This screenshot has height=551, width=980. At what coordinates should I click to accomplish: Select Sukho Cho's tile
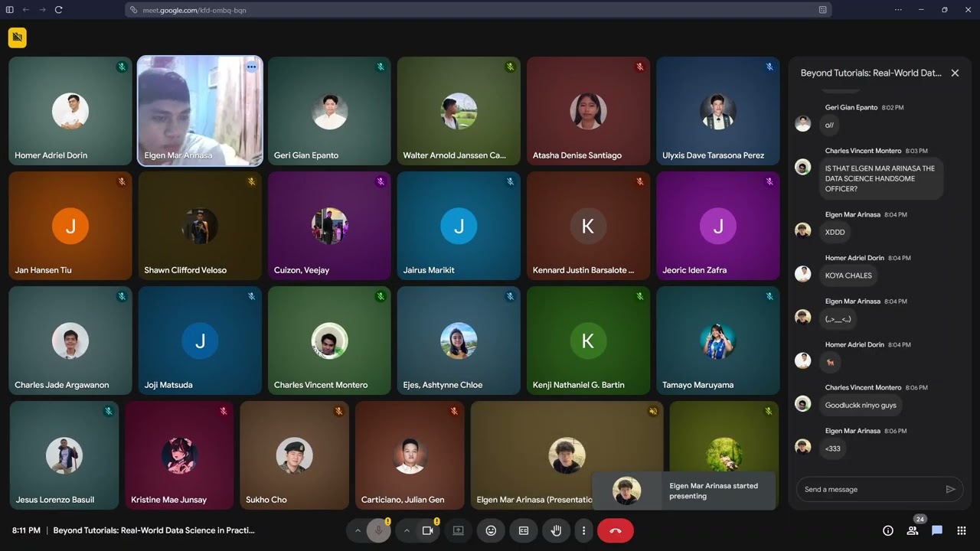(x=294, y=455)
